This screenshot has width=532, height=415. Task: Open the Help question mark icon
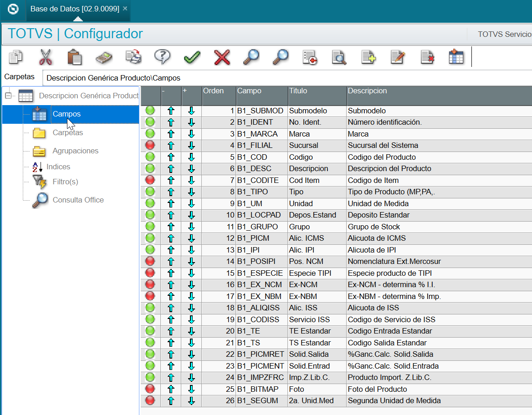tap(163, 57)
